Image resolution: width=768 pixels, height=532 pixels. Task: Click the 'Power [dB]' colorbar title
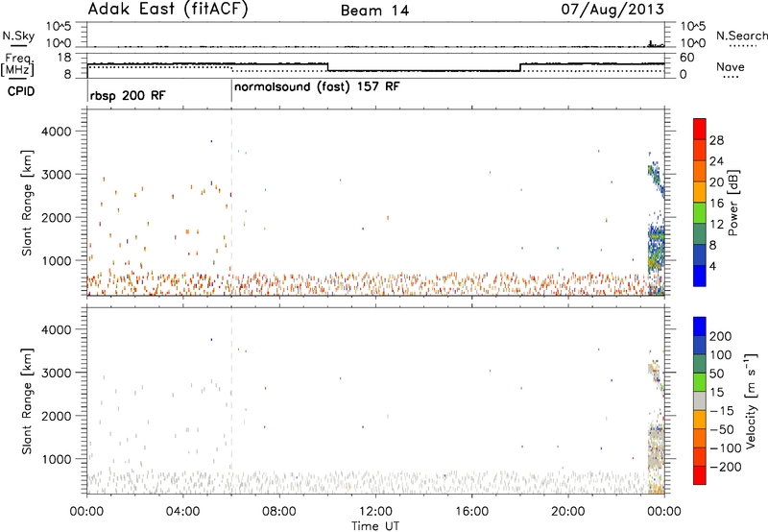coord(733,203)
